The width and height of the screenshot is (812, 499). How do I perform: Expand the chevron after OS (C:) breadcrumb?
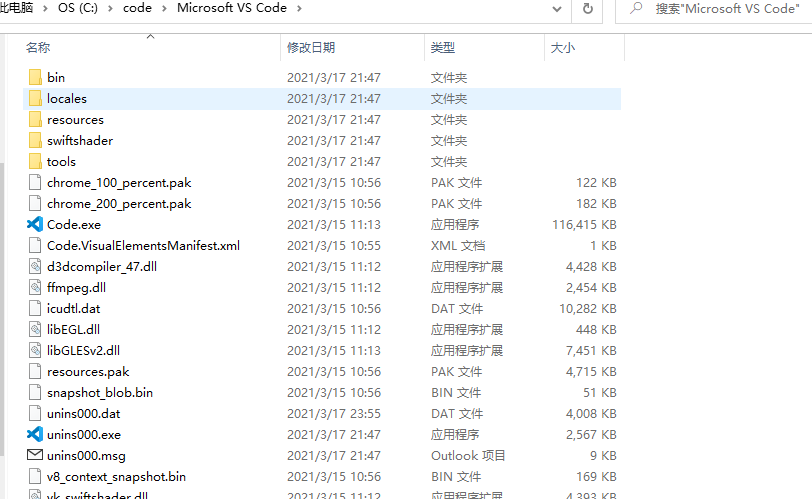[110, 8]
